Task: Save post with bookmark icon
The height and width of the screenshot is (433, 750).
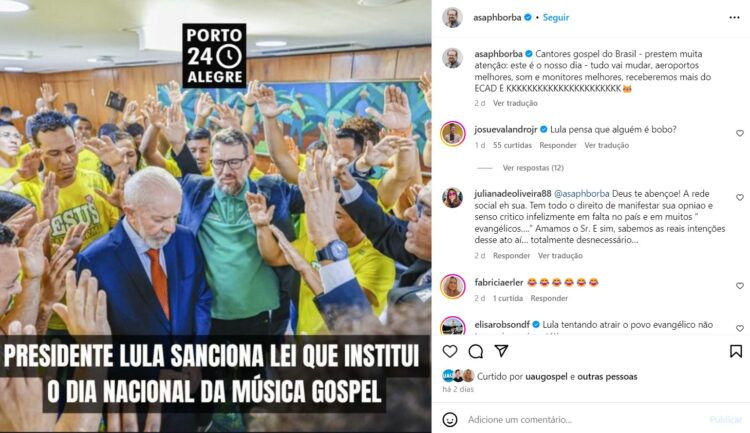Action: click(736, 351)
